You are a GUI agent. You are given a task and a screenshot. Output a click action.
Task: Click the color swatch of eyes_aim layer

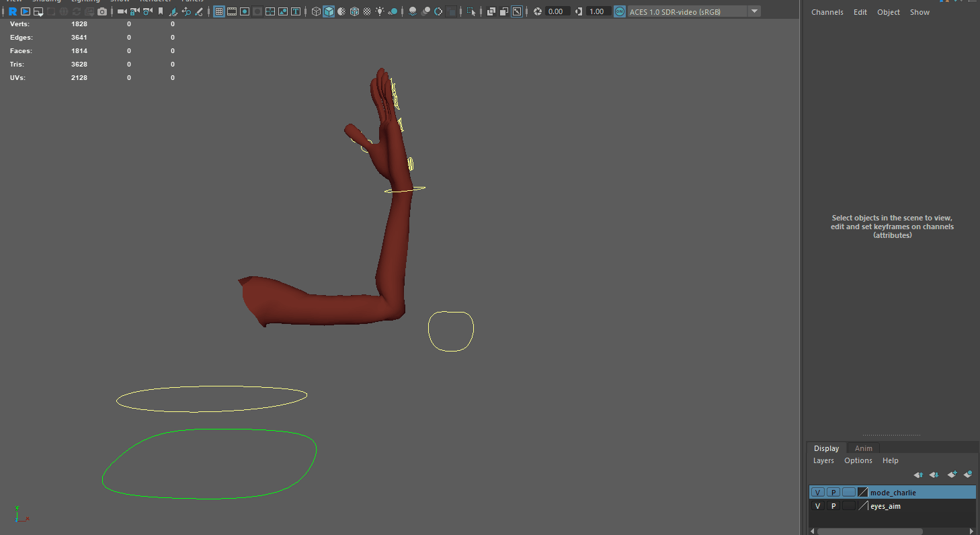click(x=863, y=506)
